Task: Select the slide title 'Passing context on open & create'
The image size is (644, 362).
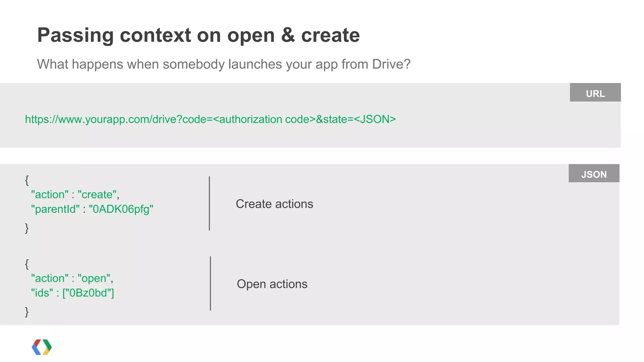Action: [x=198, y=35]
